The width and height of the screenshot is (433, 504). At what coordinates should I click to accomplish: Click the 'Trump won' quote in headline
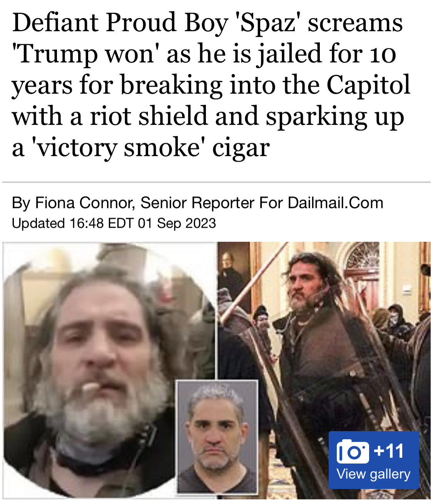pos(86,54)
